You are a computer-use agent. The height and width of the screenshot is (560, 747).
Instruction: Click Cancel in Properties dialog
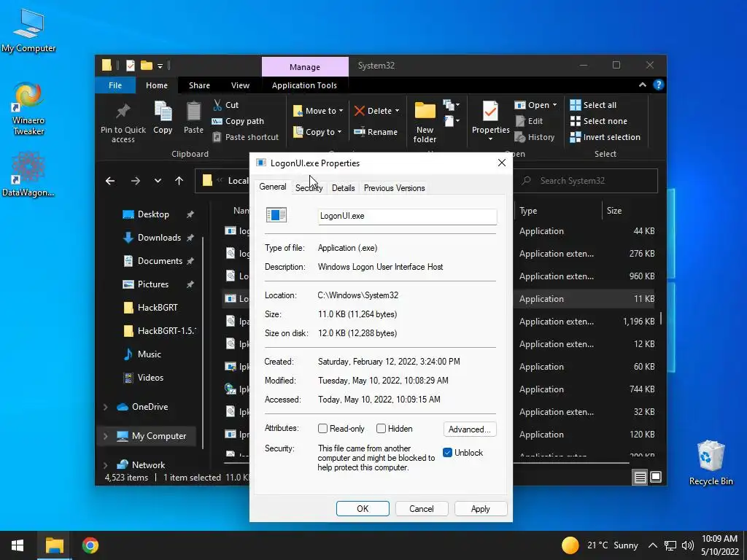(422, 508)
